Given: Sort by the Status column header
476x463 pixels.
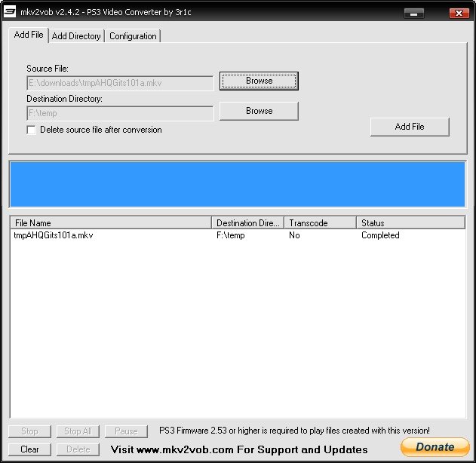Looking at the screenshot, I should [x=410, y=223].
